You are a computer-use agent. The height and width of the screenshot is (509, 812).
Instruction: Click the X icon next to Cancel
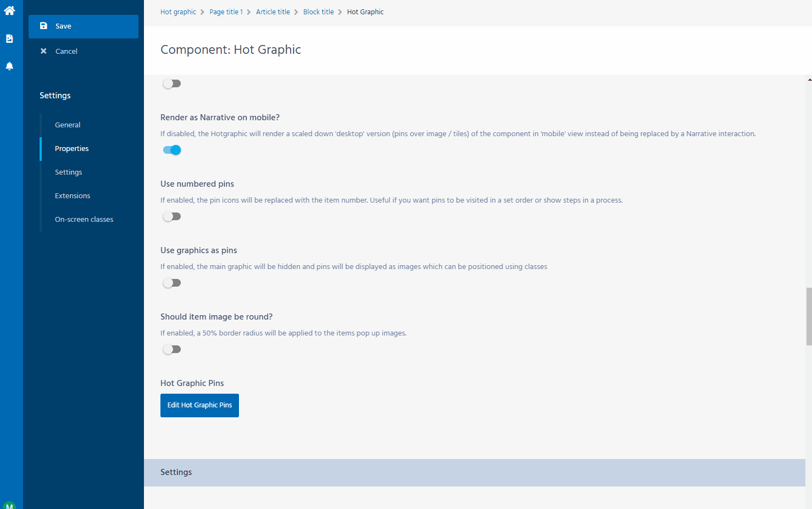(x=43, y=51)
